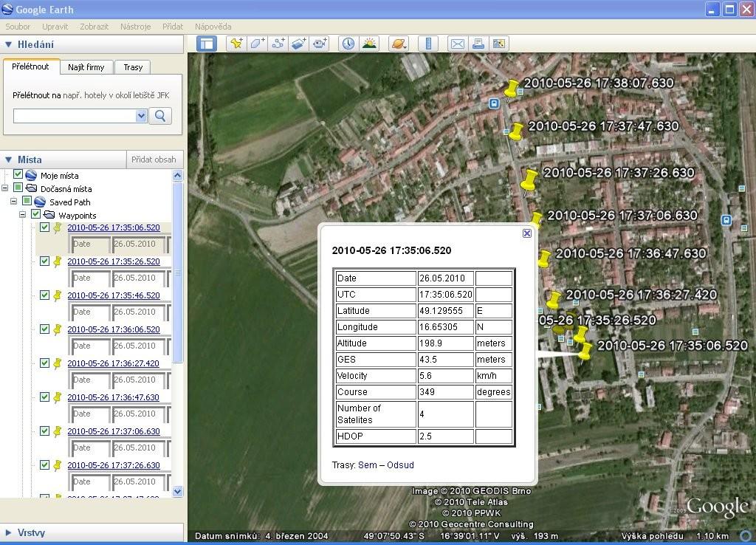Uncheck waypoint 17:35:46.520 checkbox
756x545 pixels.
(44, 295)
